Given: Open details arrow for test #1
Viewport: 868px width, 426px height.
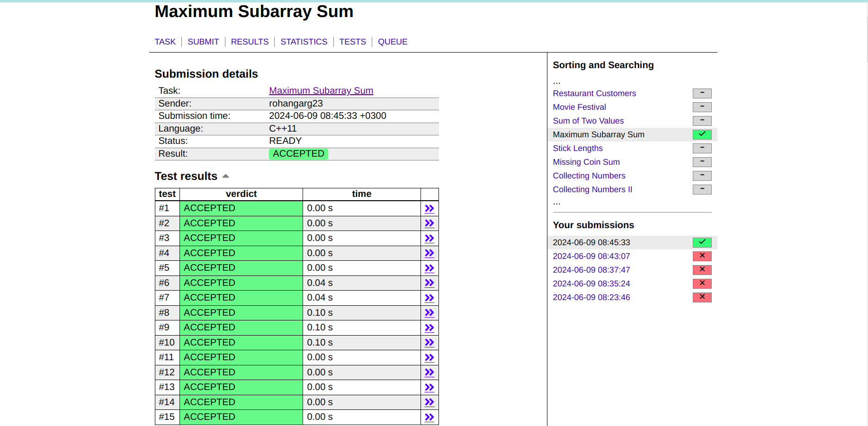Looking at the screenshot, I should click(x=430, y=209).
